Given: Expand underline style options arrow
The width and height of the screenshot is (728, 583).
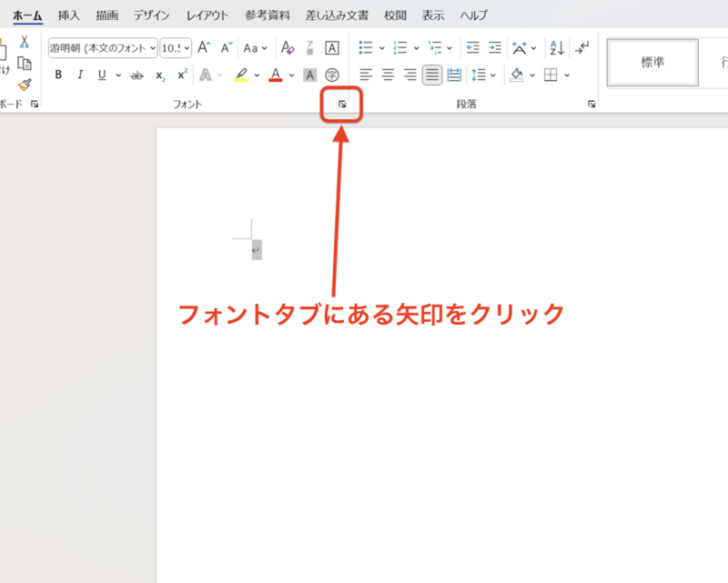Looking at the screenshot, I should 118,75.
